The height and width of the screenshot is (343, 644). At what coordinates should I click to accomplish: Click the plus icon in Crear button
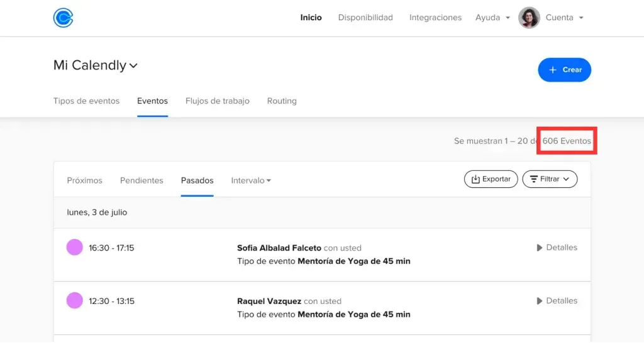553,70
